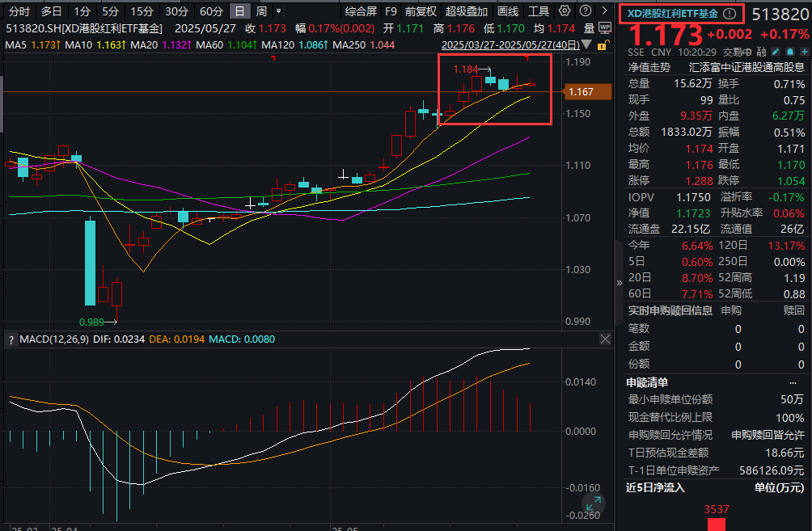Image resolution: width=812 pixels, height=531 pixels.
Task: Click the question mark icon on MACD panel
Action: 11,339
